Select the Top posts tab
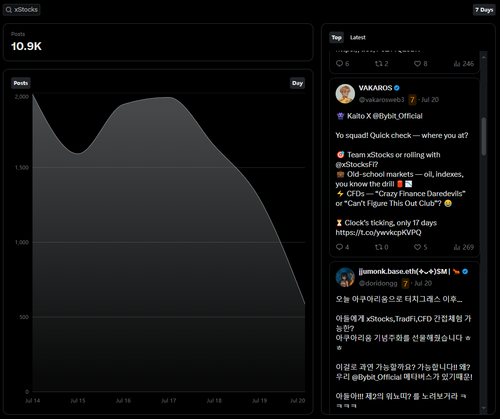 tap(336, 38)
